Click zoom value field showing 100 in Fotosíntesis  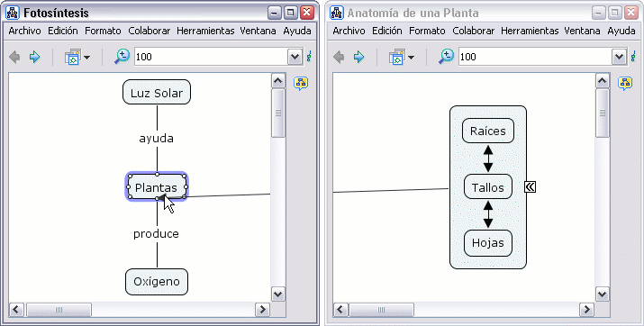(212, 57)
